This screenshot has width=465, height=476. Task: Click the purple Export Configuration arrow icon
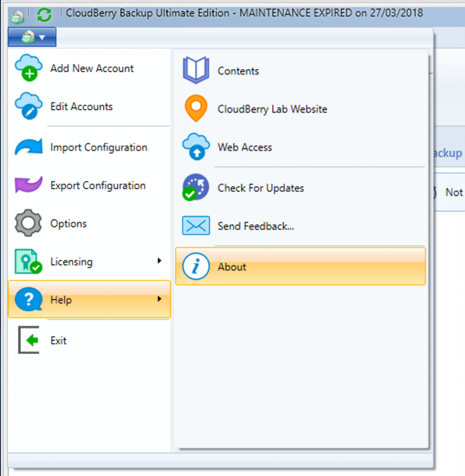click(x=28, y=185)
